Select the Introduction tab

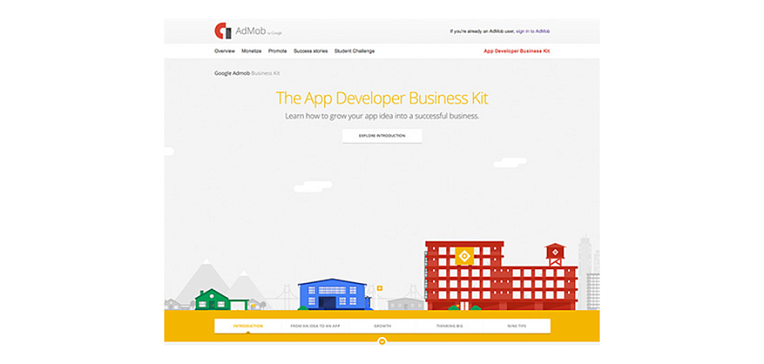coord(248,326)
